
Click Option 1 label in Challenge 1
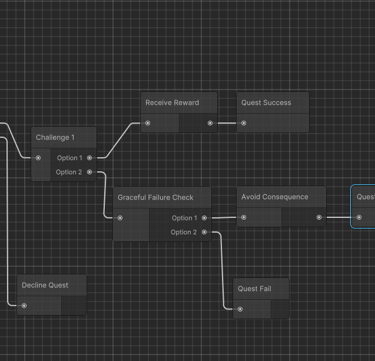tap(70, 158)
